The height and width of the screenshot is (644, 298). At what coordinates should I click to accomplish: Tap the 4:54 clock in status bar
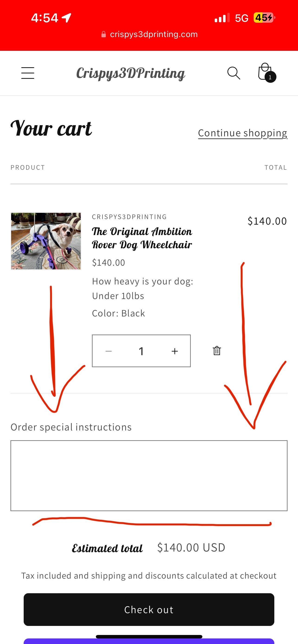[45, 18]
